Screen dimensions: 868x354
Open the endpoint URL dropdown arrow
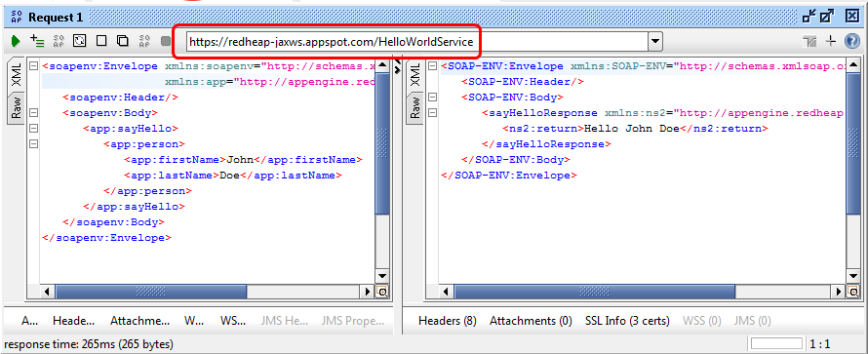654,42
